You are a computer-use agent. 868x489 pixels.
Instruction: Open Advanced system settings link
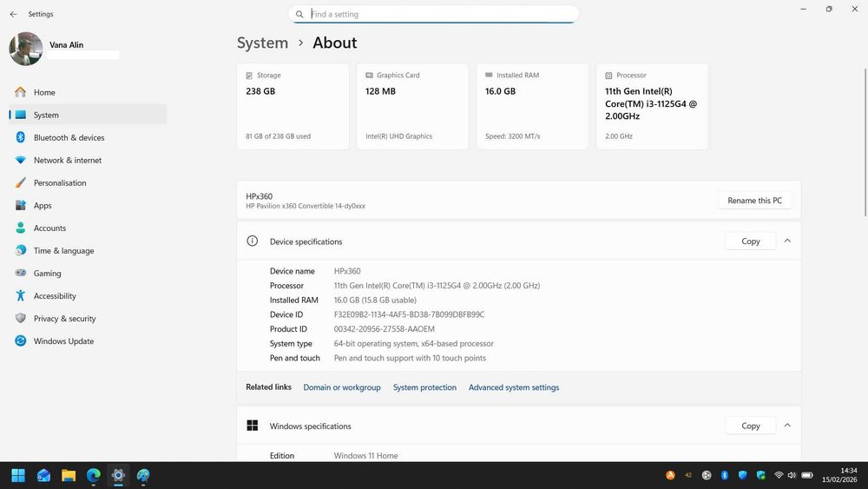pyautogui.click(x=514, y=387)
